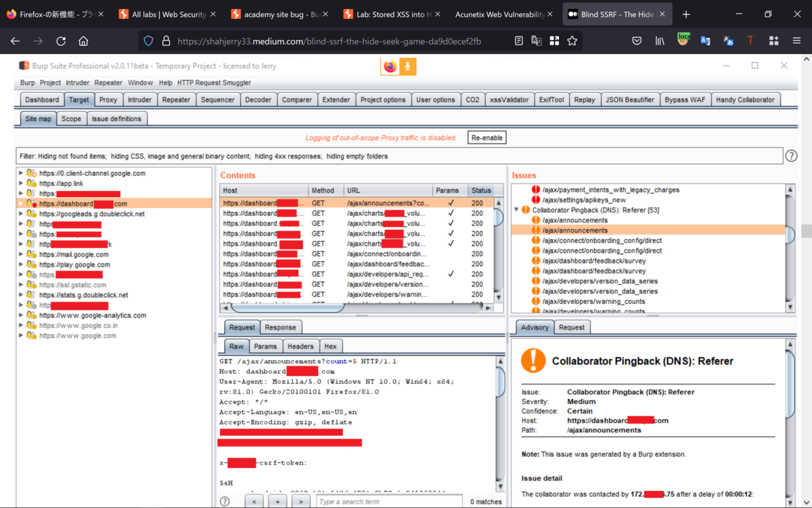Screen dimensions: 812x508
Task: Expand the https://www.google-analytics.com tree node
Action: 21,316
